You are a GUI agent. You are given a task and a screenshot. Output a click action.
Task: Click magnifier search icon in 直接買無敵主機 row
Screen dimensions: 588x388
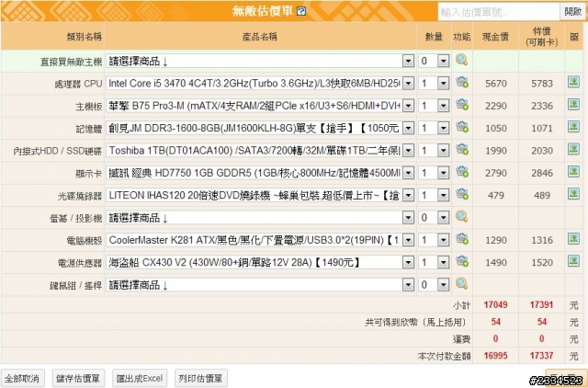click(461, 60)
